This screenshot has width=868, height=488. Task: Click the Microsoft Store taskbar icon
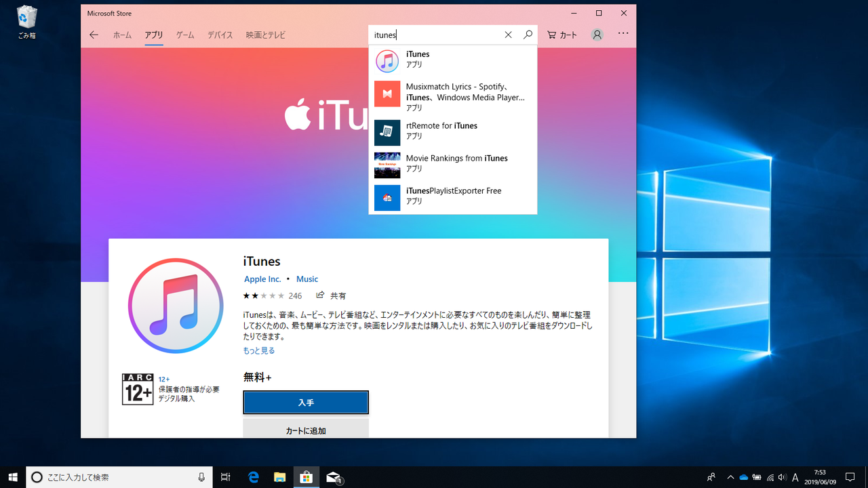tap(306, 477)
